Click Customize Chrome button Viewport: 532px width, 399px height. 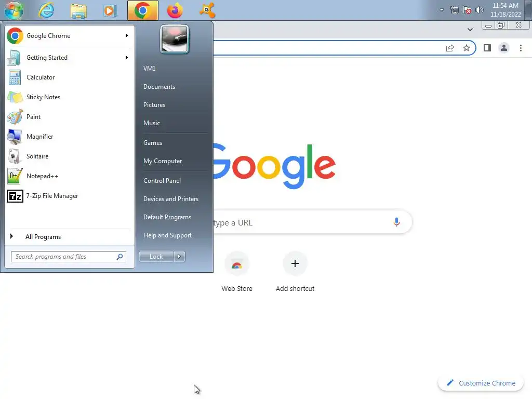(481, 383)
